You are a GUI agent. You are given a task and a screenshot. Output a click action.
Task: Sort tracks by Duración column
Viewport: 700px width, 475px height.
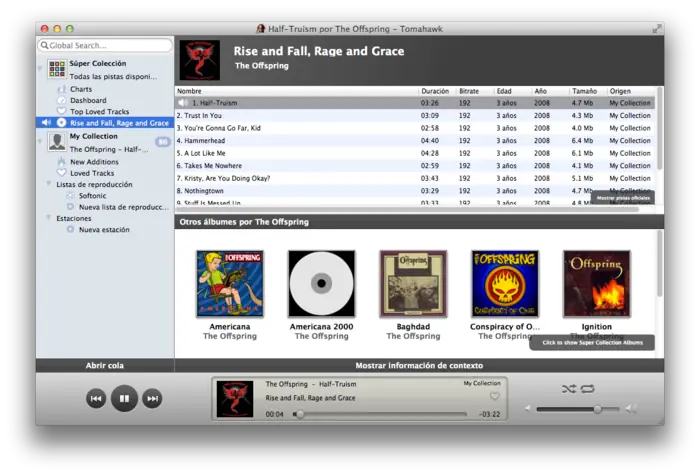(x=438, y=91)
